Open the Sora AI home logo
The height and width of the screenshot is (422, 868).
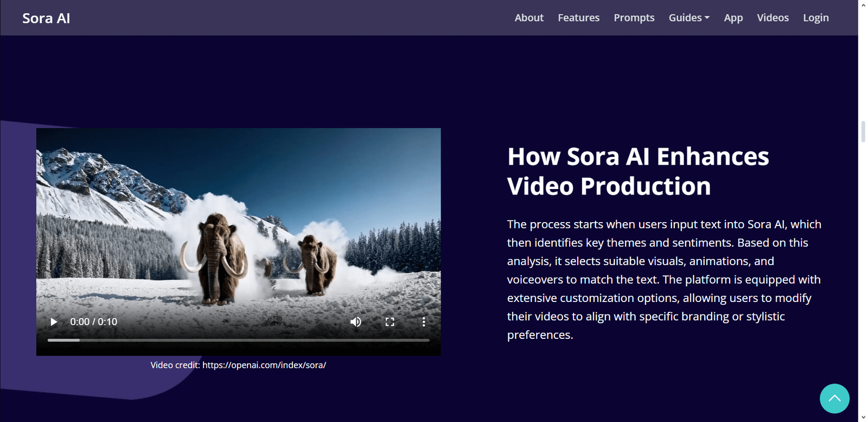46,18
